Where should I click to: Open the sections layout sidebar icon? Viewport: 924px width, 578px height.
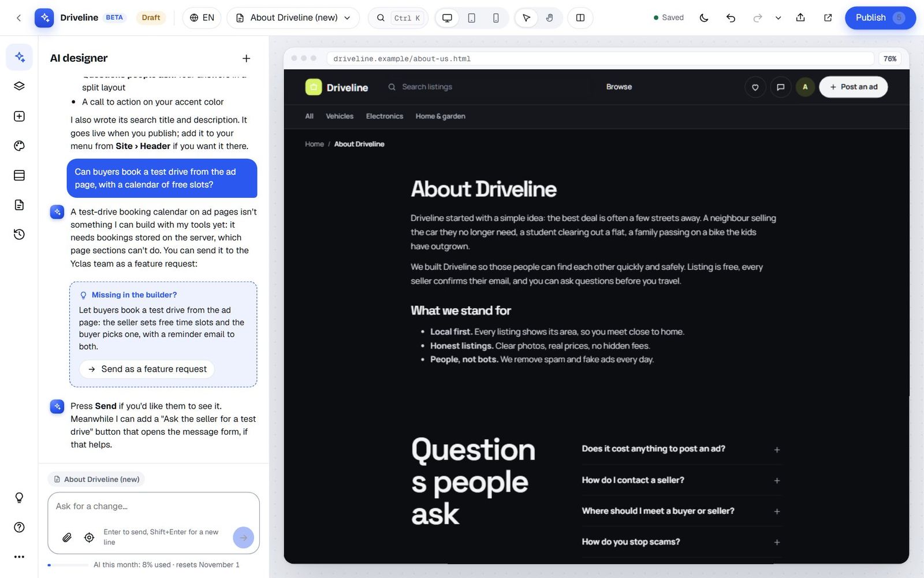click(19, 175)
